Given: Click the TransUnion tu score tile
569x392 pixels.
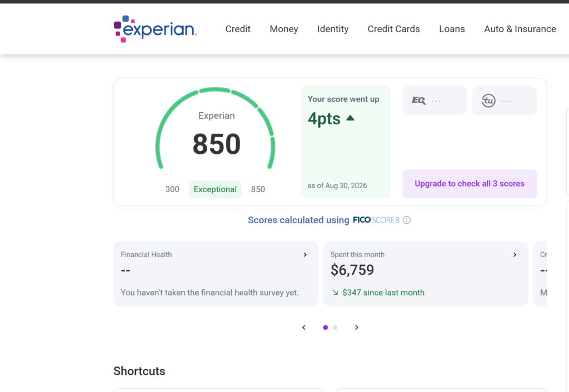Looking at the screenshot, I should (505, 100).
